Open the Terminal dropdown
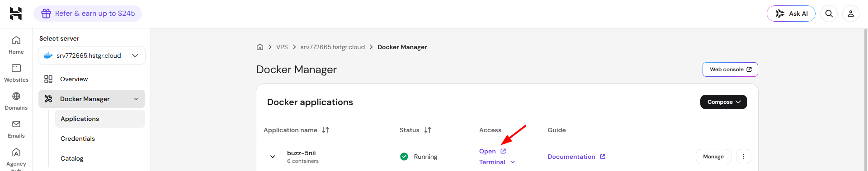868x171 pixels. click(497, 162)
